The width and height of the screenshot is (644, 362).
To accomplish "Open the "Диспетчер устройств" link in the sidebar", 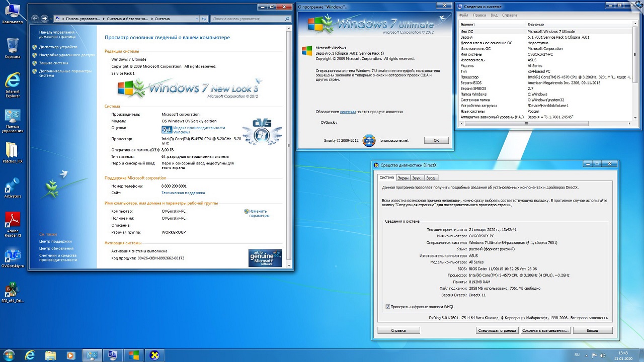I will (x=58, y=47).
